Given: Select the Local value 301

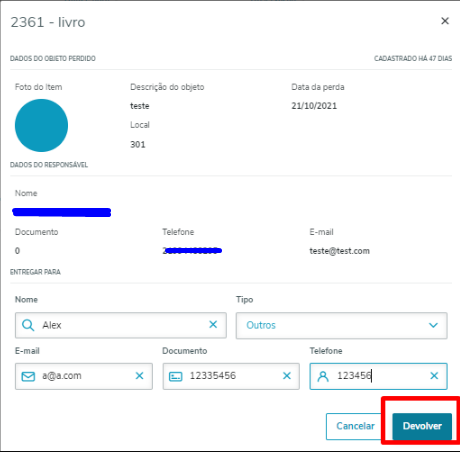Looking at the screenshot, I should [138, 145].
